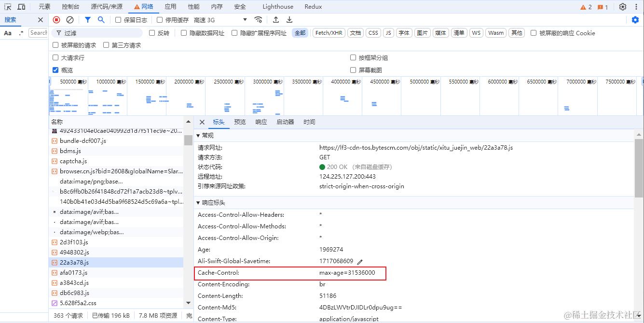Select the bundle-dcf007.js request
The image size is (644, 323).
pos(117,141)
